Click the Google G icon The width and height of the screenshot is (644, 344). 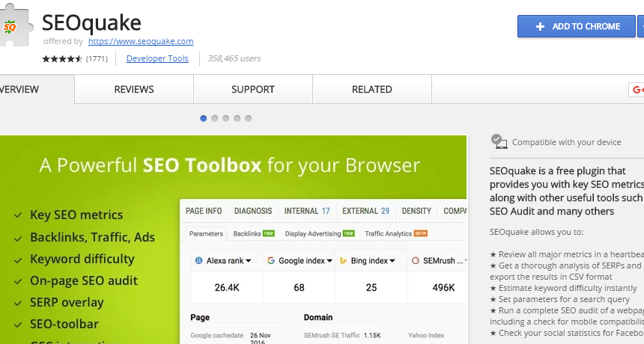[x=270, y=260]
